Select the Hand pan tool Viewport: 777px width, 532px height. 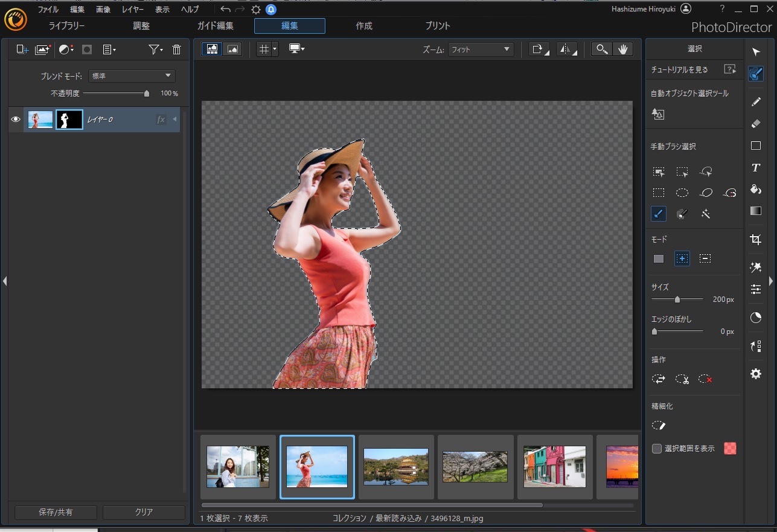point(622,50)
